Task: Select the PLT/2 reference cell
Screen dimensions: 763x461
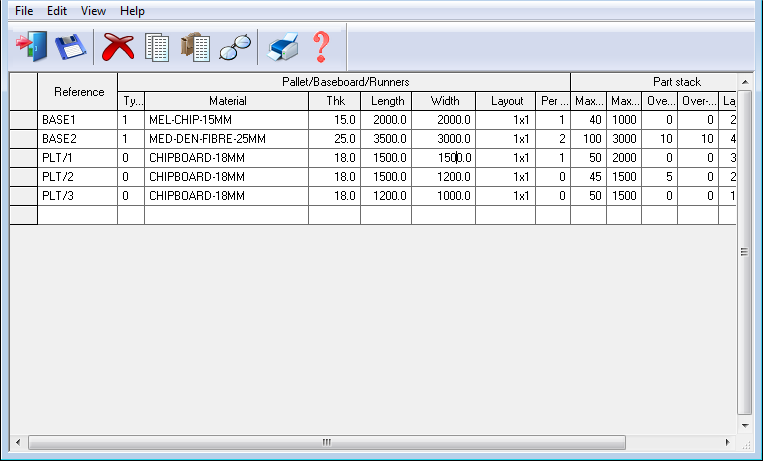Action: 78,177
